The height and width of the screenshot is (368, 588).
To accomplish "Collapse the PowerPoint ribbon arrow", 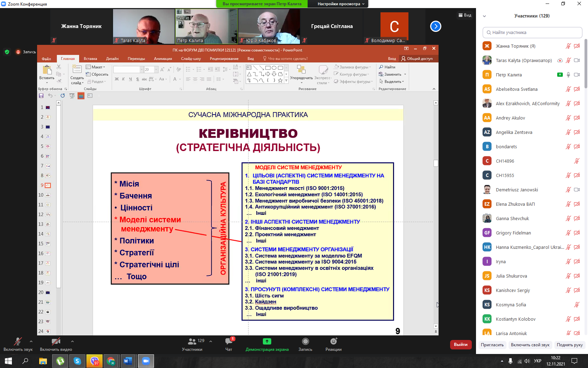I will [434, 89].
